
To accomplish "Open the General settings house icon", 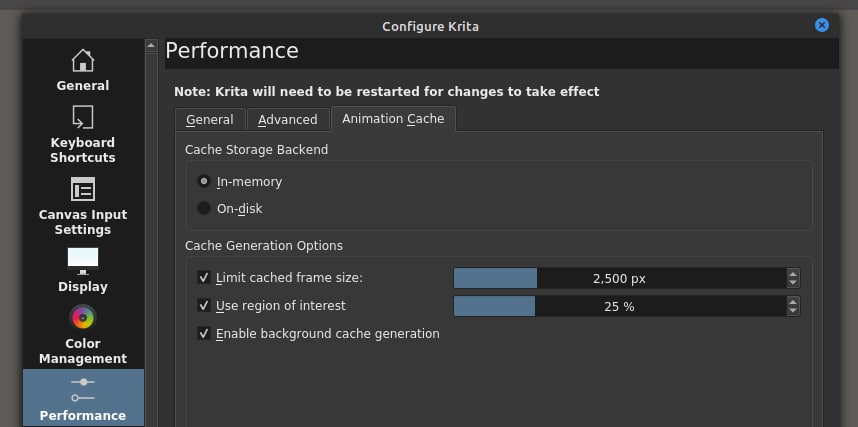I will pos(83,61).
